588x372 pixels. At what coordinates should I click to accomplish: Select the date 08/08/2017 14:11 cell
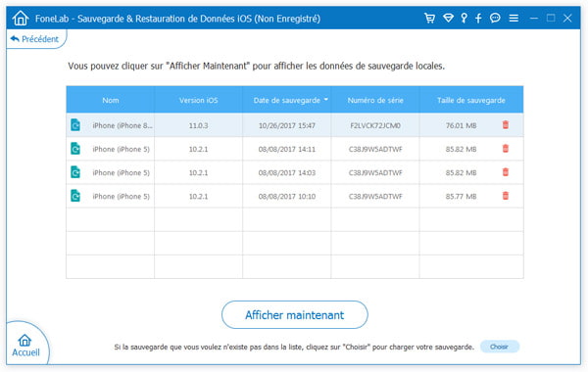[x=287, y=149]
